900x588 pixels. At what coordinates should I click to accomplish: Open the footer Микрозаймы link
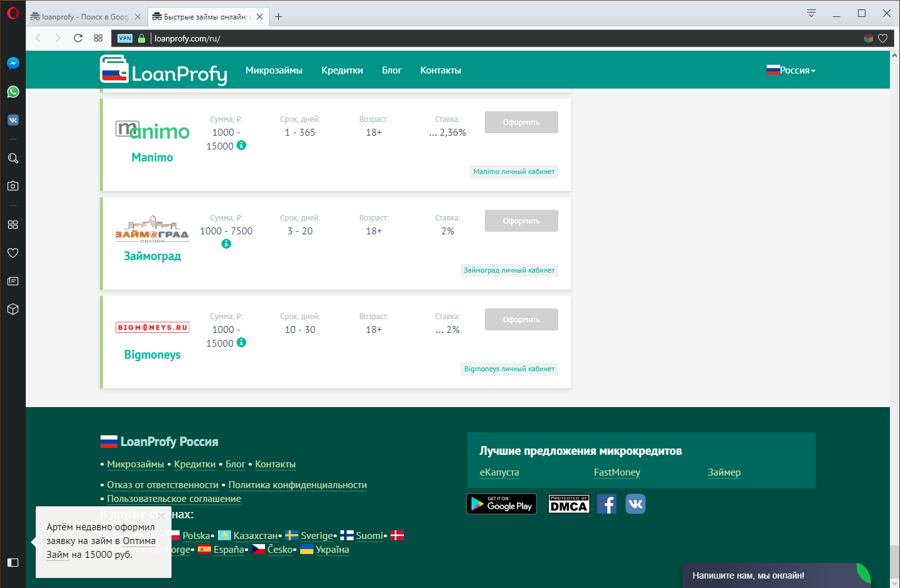(136, 464)
